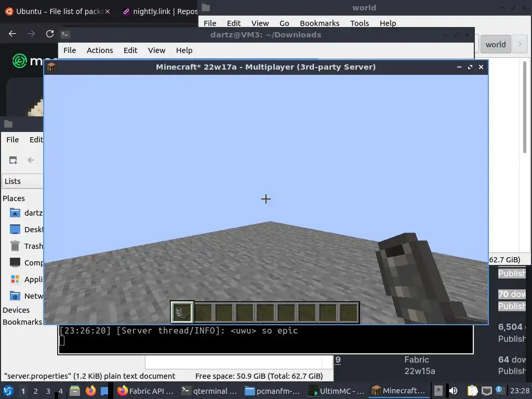Go forward in the Firefox browser

(x=31, y=34)
